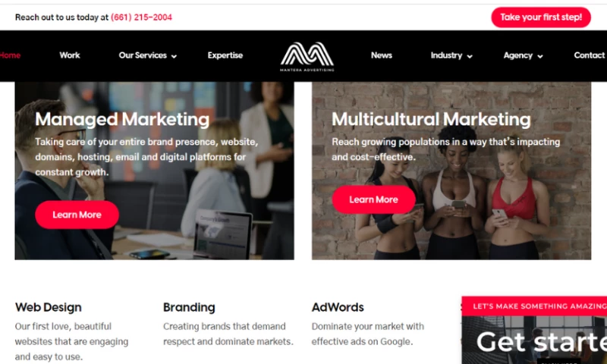
Task: Call the (661) 215-2004 phone link
Action: 141,17
